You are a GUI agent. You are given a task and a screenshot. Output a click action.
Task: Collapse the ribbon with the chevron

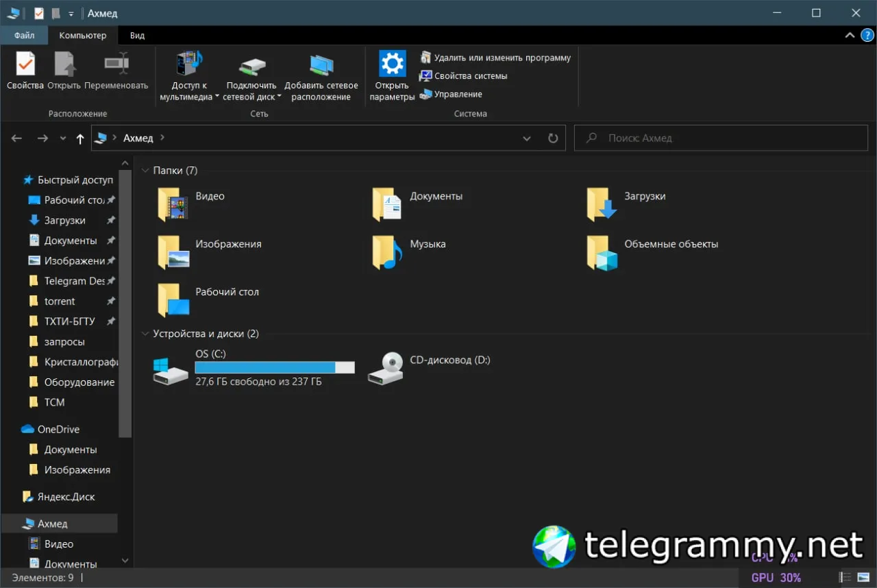(850, 36)
